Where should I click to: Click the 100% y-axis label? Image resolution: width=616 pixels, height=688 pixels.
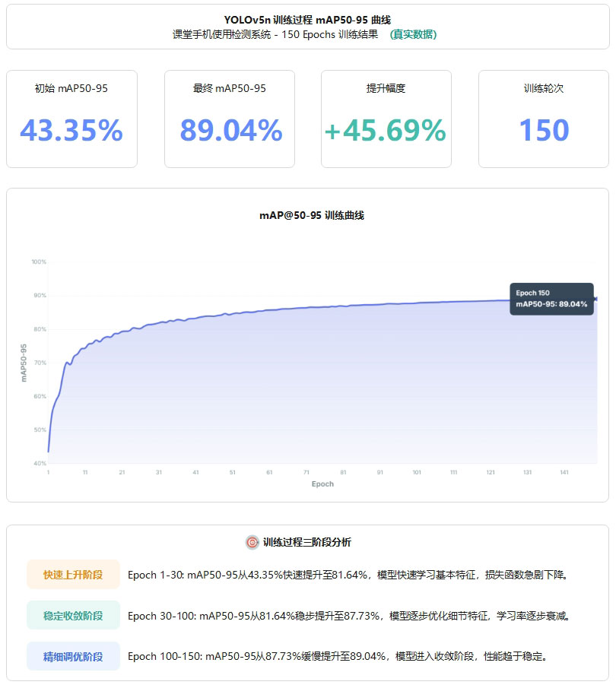pos(39,262)
